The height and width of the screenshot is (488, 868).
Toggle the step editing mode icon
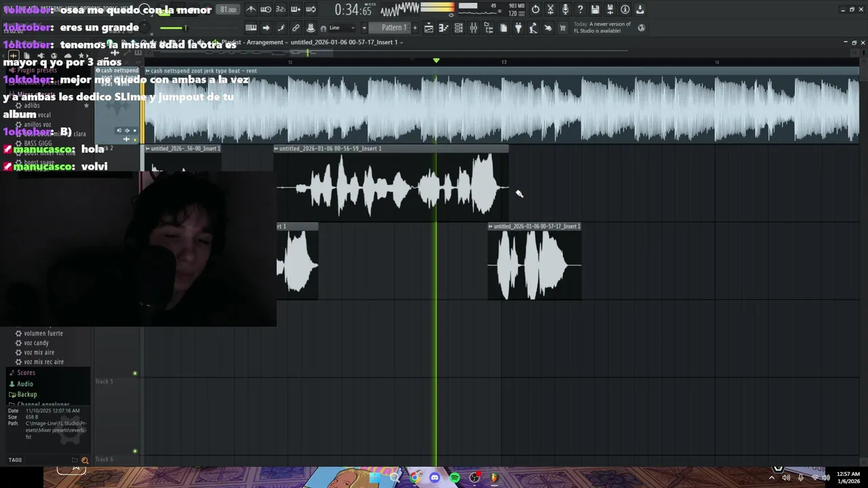click(x=281, y=28)
